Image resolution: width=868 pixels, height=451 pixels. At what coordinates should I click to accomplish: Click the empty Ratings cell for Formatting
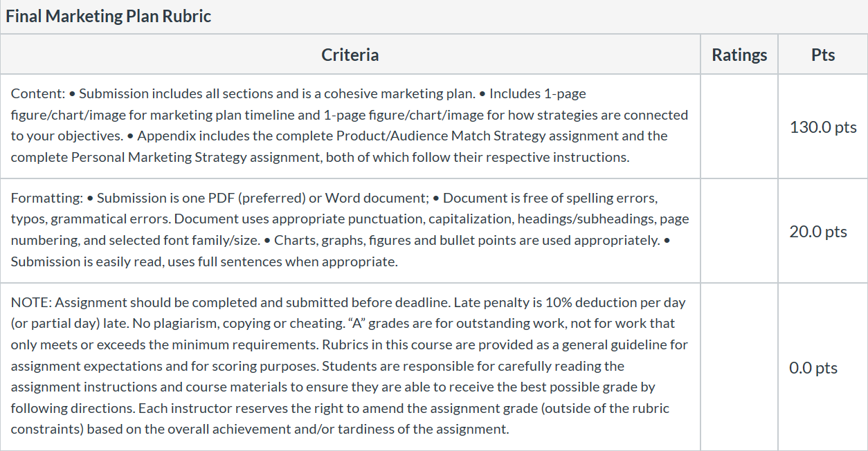click(739, 231)
